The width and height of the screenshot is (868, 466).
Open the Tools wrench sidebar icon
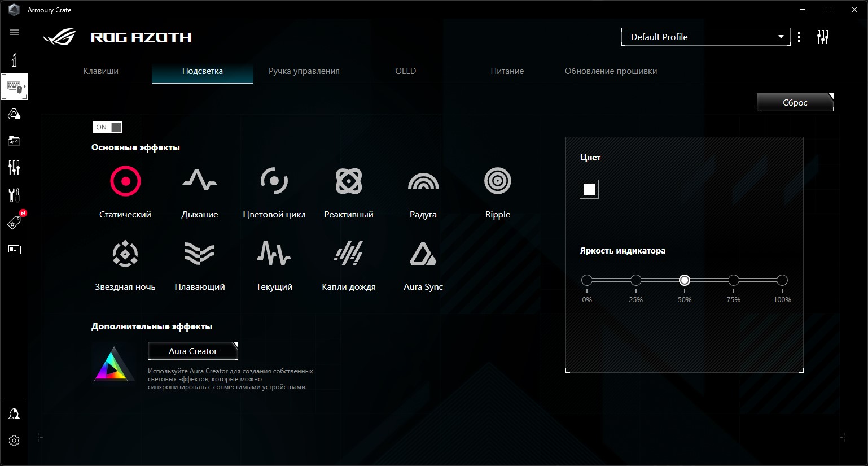[x=14, y=195]
